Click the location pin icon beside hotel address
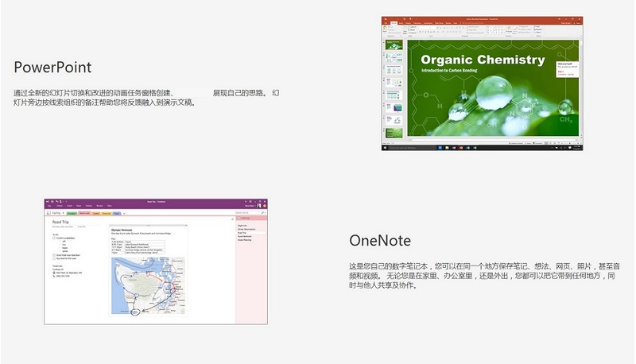 click(53, 271)
